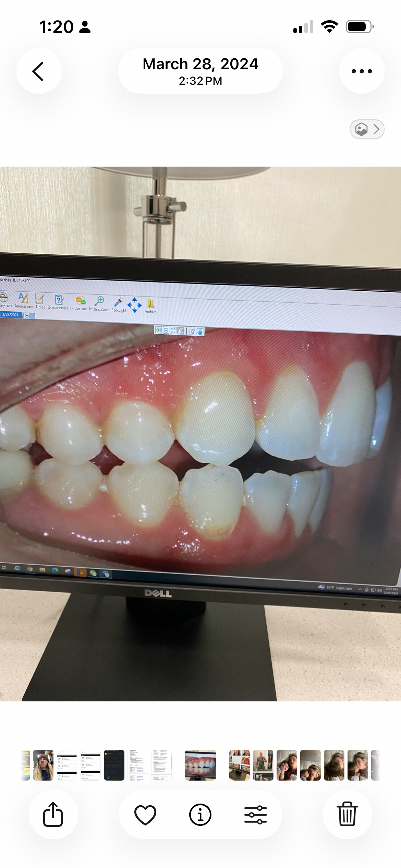Open the three-dots more options menu

pos(362,71)
